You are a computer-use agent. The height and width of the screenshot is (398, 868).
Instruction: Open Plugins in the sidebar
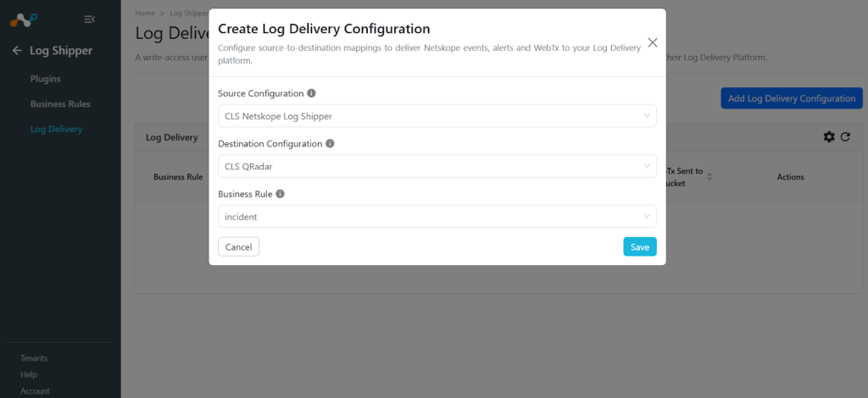click(x=46, y=79)
